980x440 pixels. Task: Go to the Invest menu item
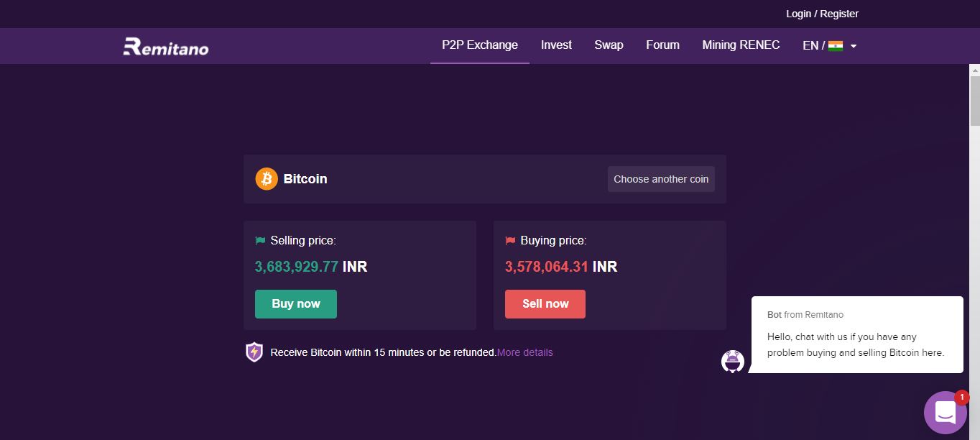556,45
